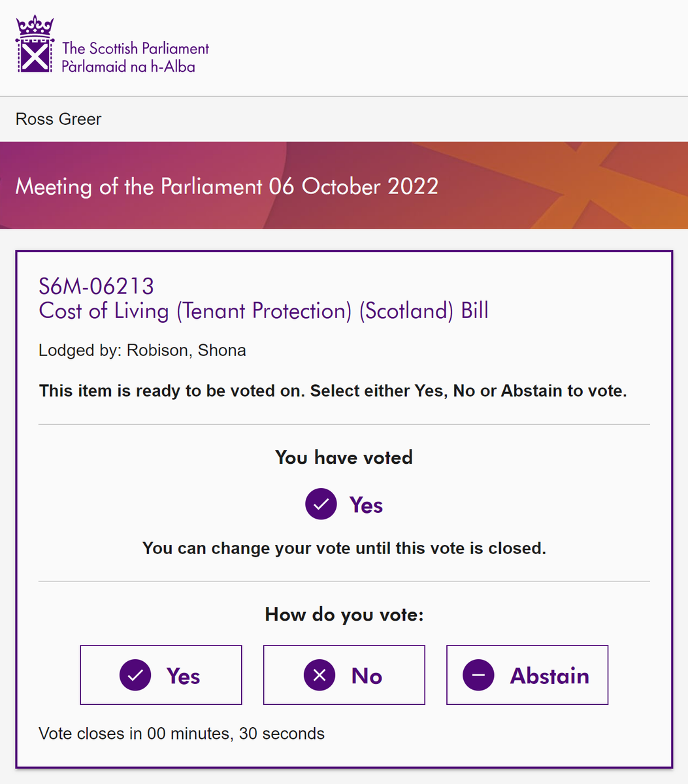Viewport: 688px width, 784px height.
Task: Click the Gaelic Pàrlamaid na h-Alba text
Action: [x=128, y=67]
